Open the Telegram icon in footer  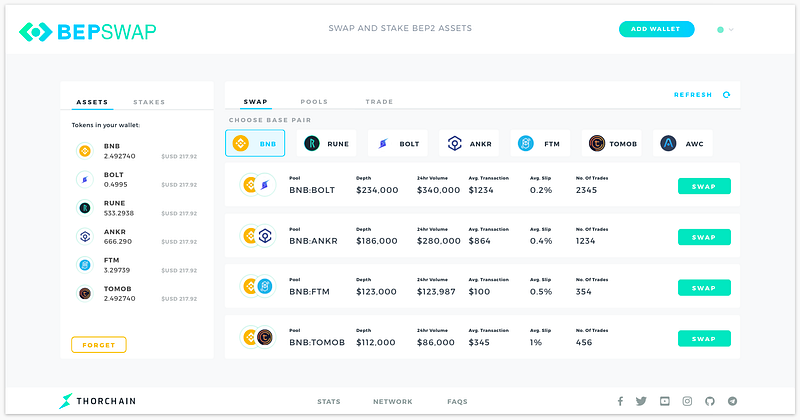[x=733, y=401]
